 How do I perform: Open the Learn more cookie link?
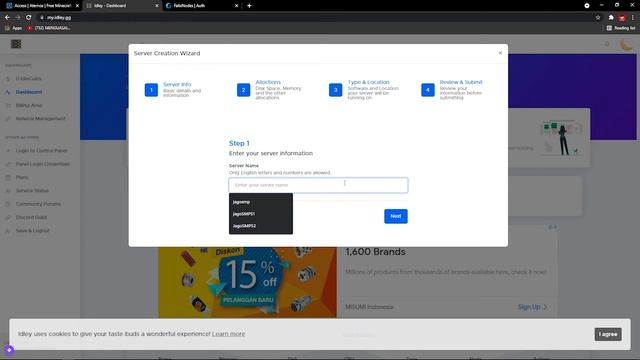(228, 333)
